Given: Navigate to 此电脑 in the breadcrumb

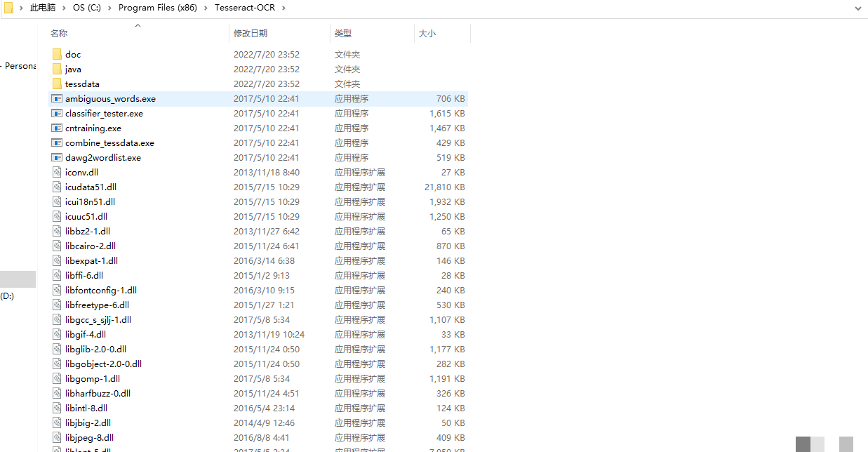Looking at the screenshot, I should click(43, 8).
